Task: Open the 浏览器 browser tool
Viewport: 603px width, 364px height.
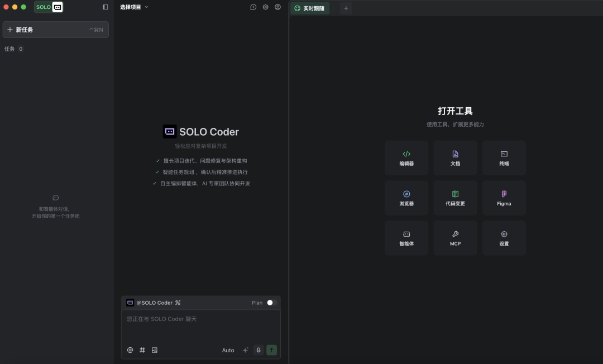Action: pyautogui.click(x=406, y=198)
